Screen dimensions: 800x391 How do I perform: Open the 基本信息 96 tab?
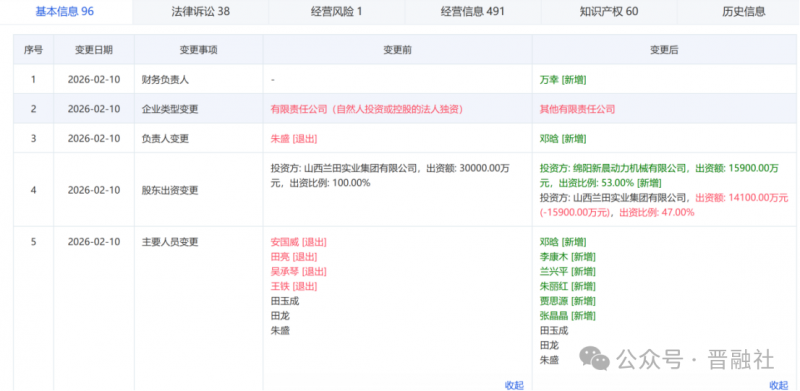(x=65, y=12)
